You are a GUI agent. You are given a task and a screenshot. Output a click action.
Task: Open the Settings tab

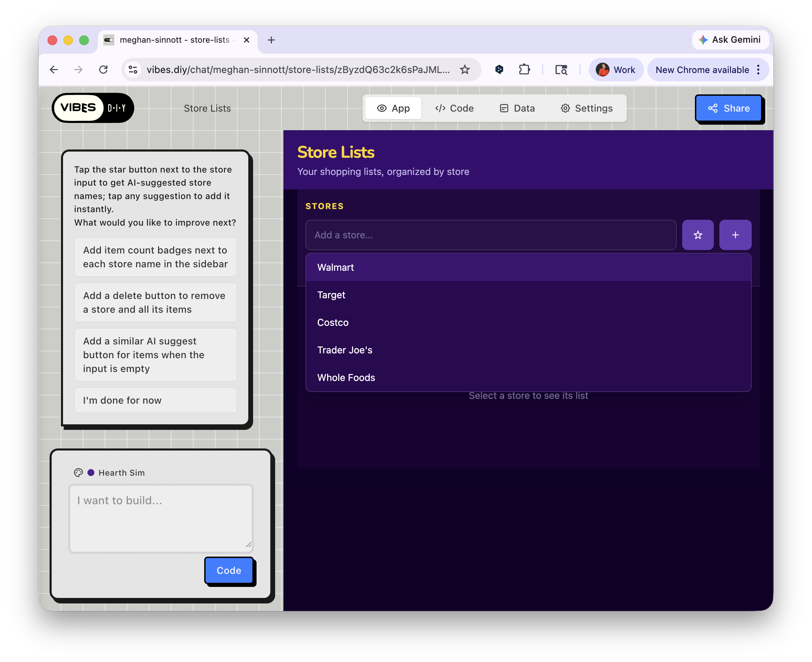point(587,108)
